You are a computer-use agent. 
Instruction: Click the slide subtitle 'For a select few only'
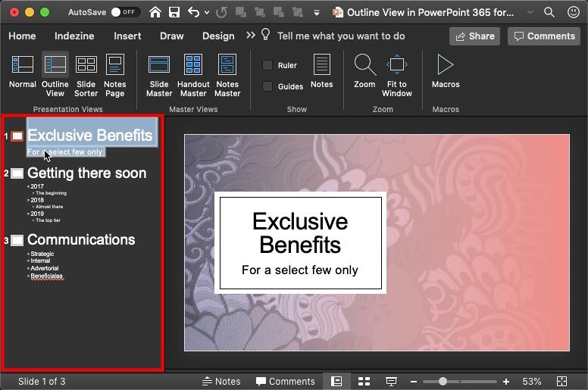pyautogui.click(x=300, y=270)
